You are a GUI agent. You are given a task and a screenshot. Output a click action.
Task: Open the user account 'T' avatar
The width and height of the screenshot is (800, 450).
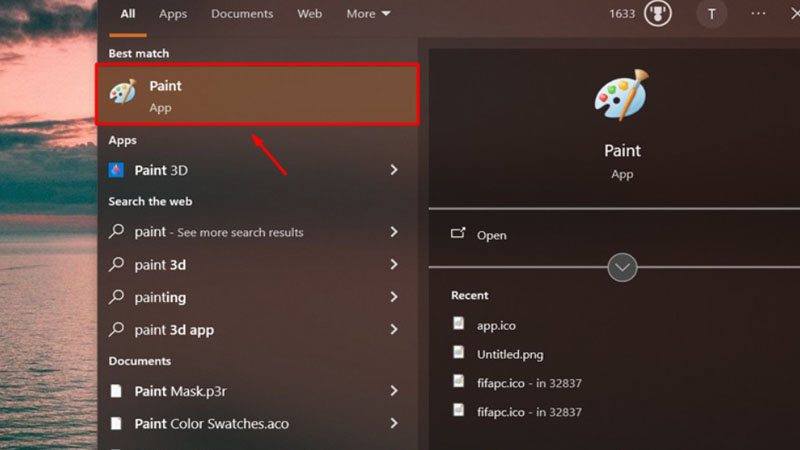click(711, 14)
